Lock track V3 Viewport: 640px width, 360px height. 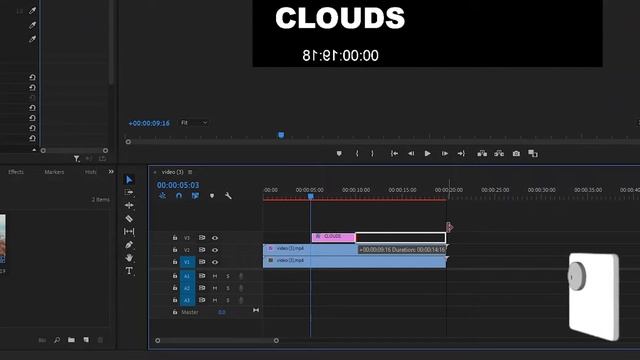pyautogui.click(x=175, y=238)
